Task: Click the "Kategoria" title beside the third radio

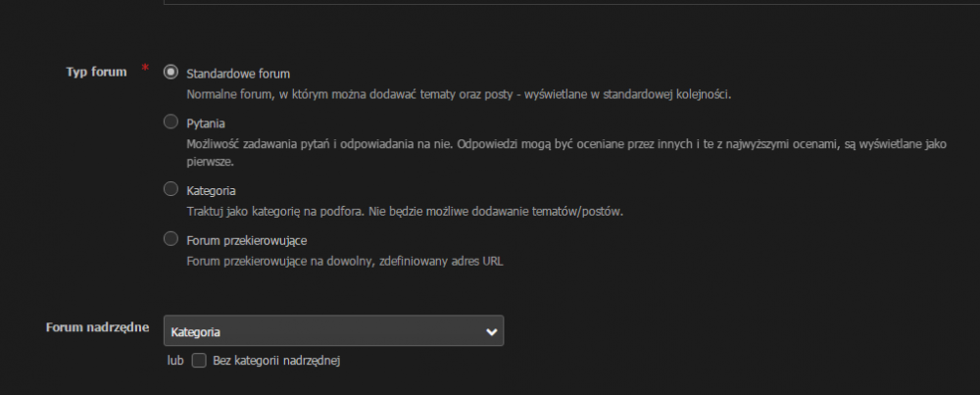Action: (x=211, y=190)
